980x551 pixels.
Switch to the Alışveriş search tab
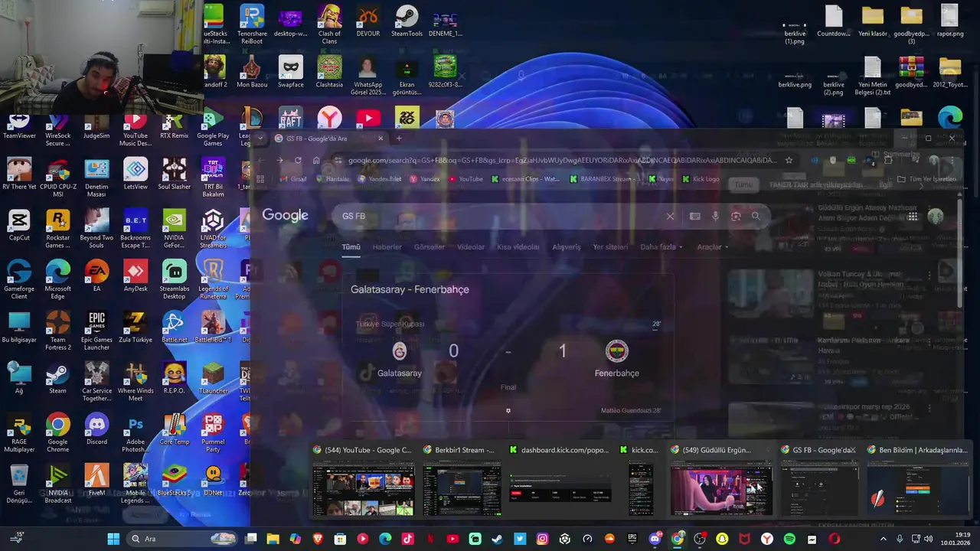pos(567,247)
